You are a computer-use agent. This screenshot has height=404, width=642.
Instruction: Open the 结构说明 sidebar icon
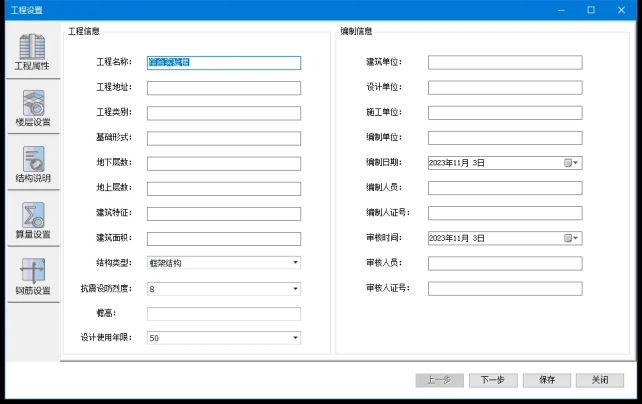click(32, 164)
